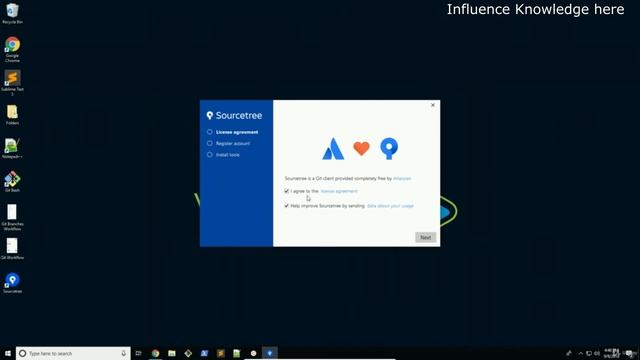Show hidden system tray icons

tap(581, 353)
